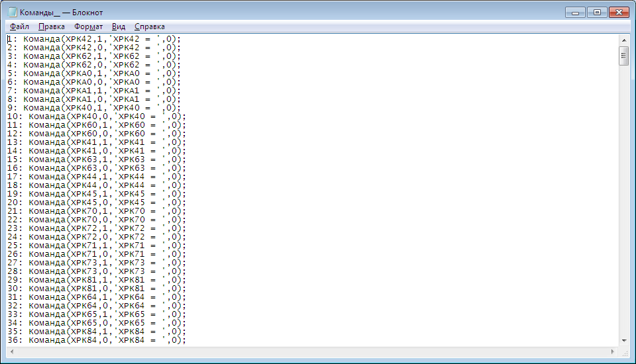Click line 24: Команда(ХРК72,0,'ХРК72 = ',0);
This screenshot has height=364, width=636.
point(97,237)
